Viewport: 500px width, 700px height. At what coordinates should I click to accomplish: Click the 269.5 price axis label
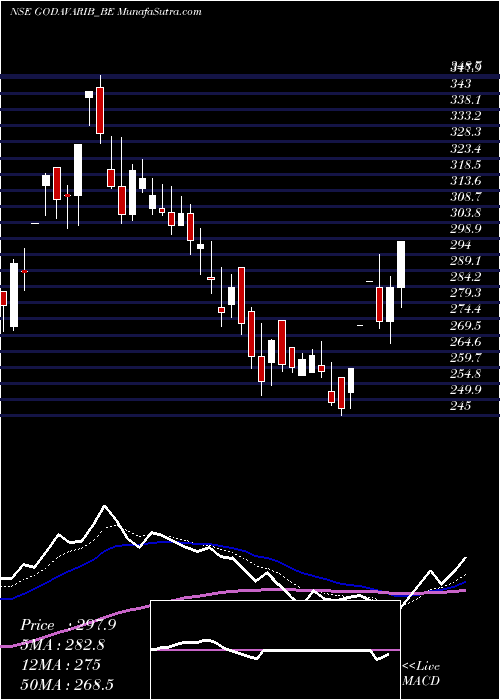[465, 325]
